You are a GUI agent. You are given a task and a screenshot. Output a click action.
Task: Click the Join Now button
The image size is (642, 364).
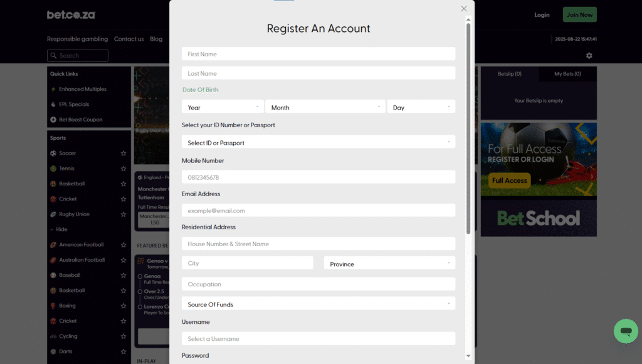click(579, 15)
